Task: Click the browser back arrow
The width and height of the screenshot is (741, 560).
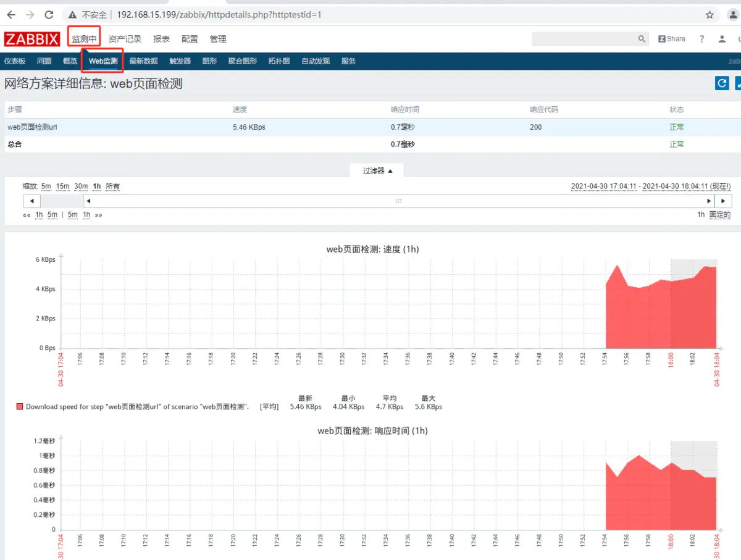Action: [10, 14]
